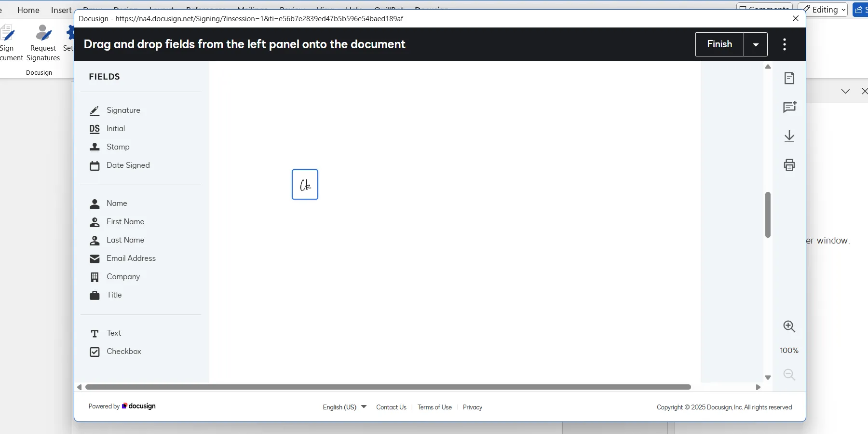868x434 pixels.
Task: Choose the Email Address field
Action: [131, 258]
